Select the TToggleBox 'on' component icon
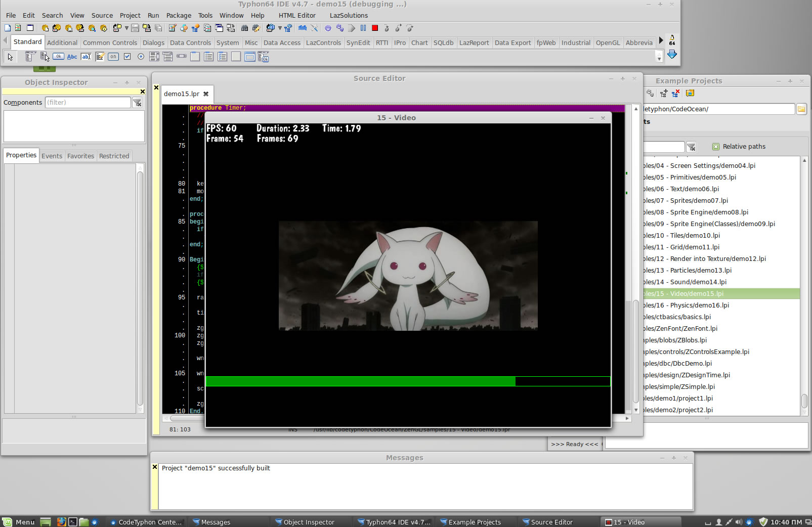 [x=113, y=57]
